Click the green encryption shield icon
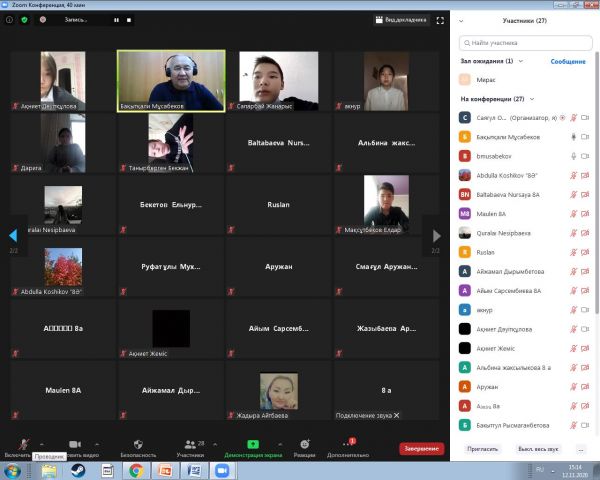This screenshot has height=480, width=600. [25, 19]
